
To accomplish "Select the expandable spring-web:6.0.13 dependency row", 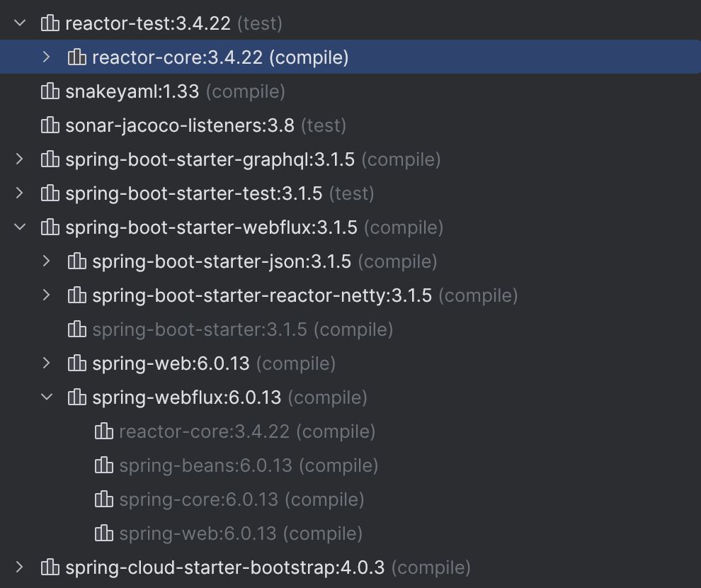I will click(x=171, y=363).
